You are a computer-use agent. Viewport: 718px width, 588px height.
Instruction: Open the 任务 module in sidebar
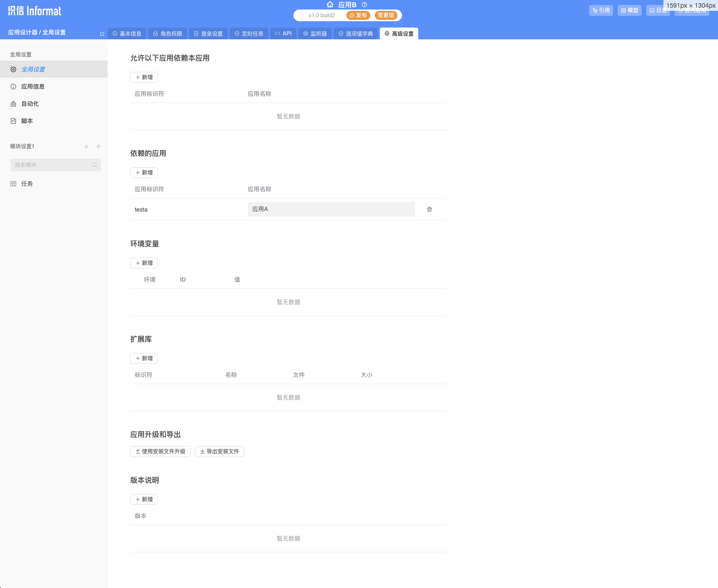click(x=27, y=184)
